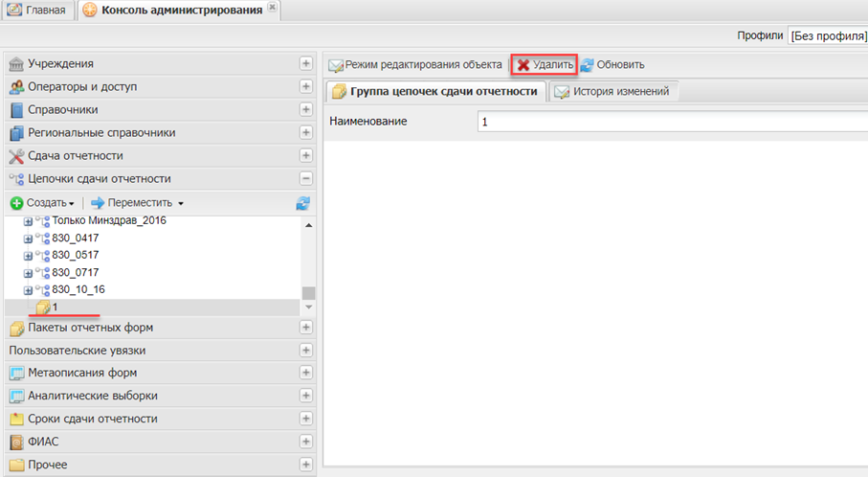Close the Консоль администрирования tab
The width and height of the screenshot is (868, 477).
point(273,7)
